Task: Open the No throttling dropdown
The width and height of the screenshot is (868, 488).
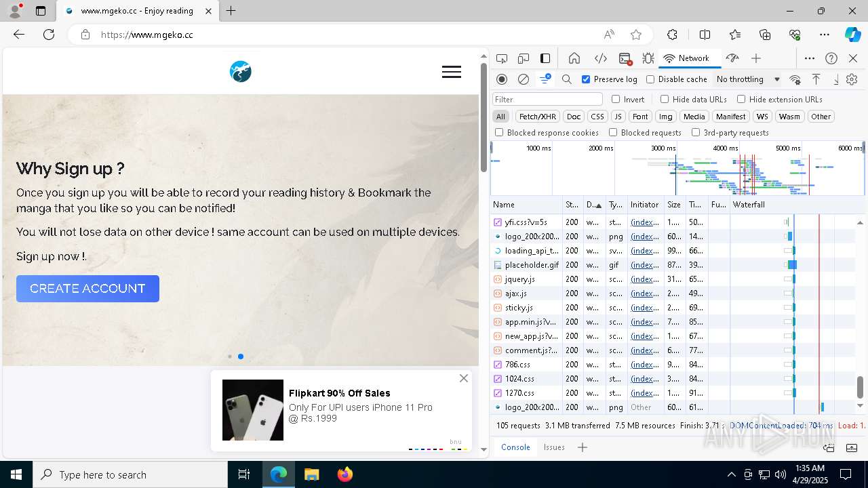Action: click(x=748, y=79)
